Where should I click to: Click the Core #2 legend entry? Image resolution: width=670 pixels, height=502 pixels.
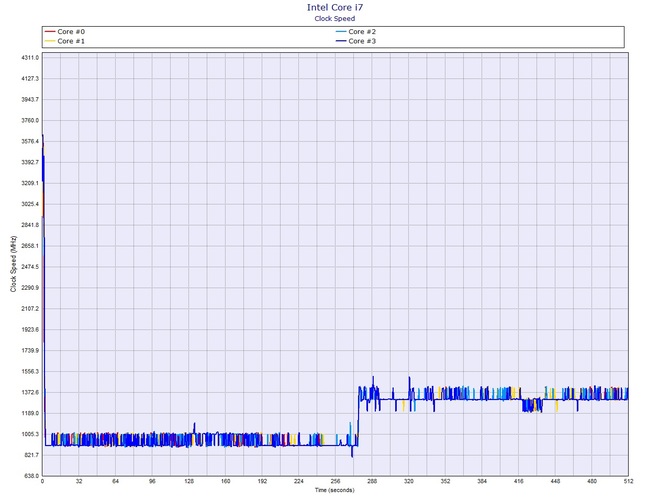(356, 32)
